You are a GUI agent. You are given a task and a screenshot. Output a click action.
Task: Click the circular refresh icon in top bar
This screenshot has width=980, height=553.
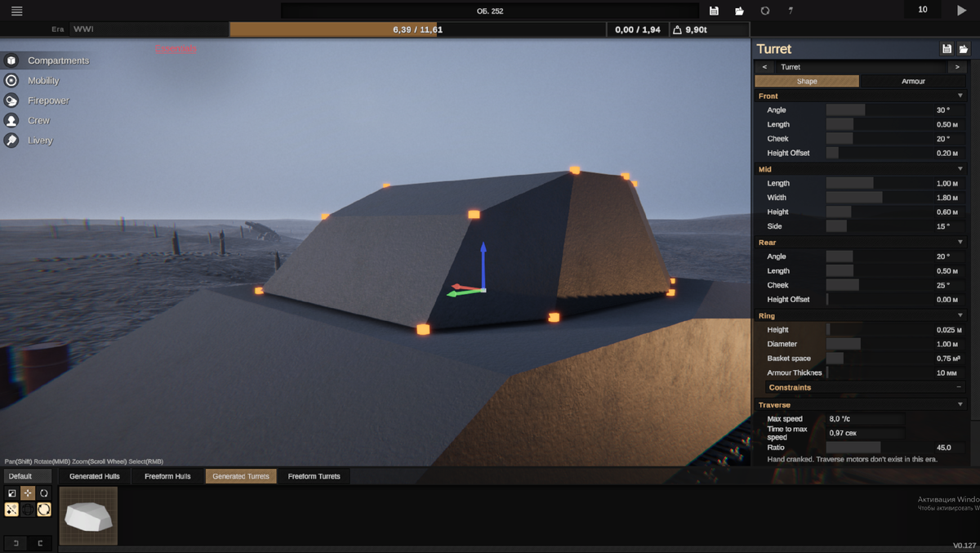pyautogui.click(x=764, y=11)
